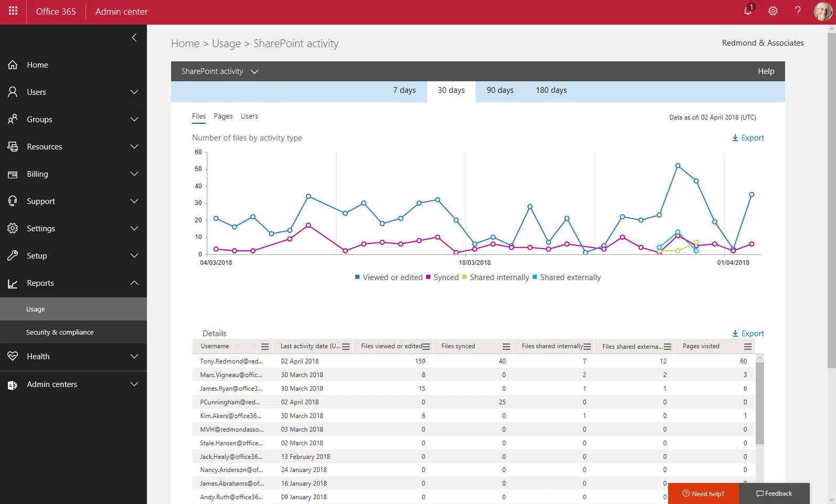This screenshot has height=504, width=836.
Task: Click the Need help? button
Action: coord(703,494)
